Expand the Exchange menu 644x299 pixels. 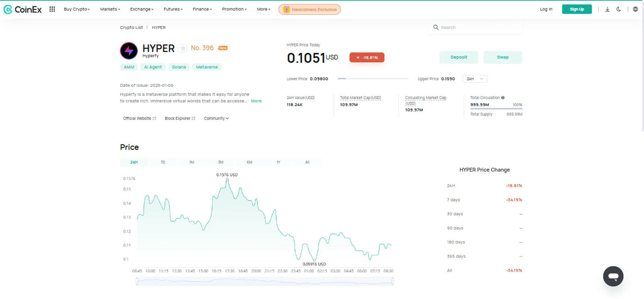[142, 9]
